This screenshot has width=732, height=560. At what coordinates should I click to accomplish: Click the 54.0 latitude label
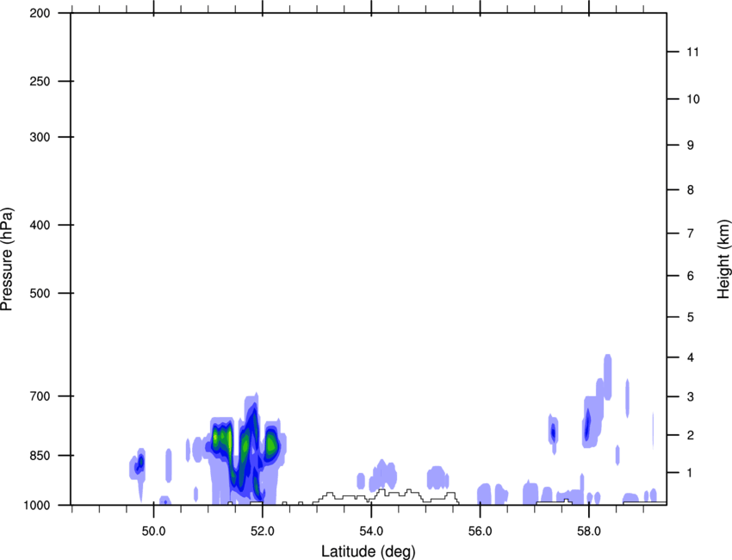[371, 532]
